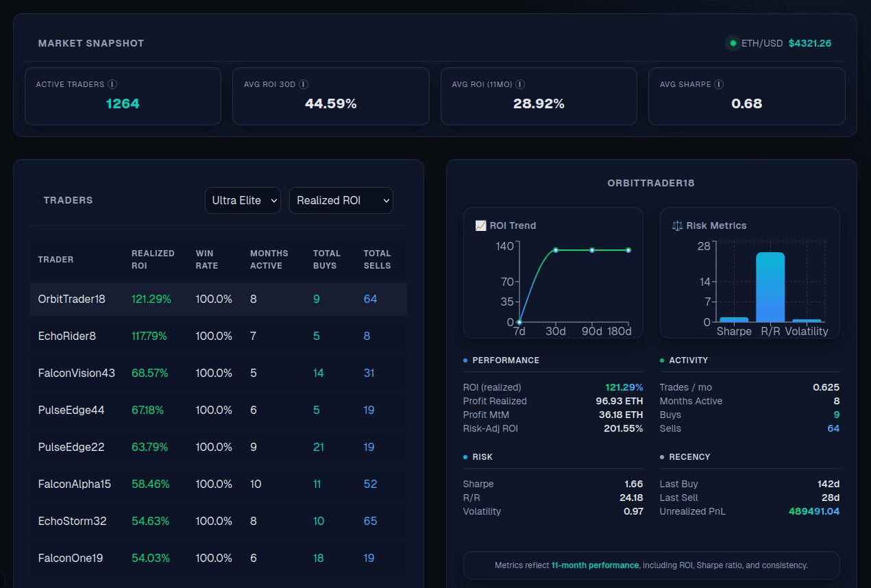The width and height of the screenshot is (871, 588).
Task: Click the Risk Metrics scales icon
Action: pyautogui.click(x=678, y=225)
